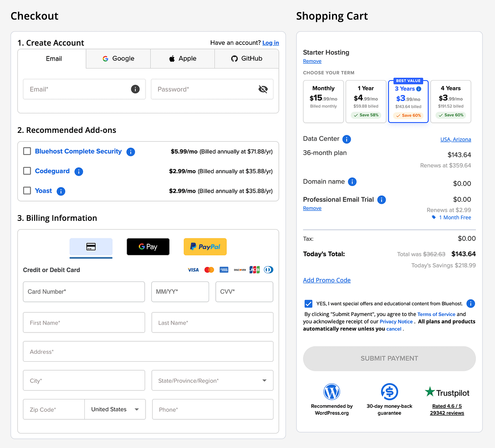Screen dimensions: 495x448
Task: Toggle password visibility eye icon
Action: point(263,89)
